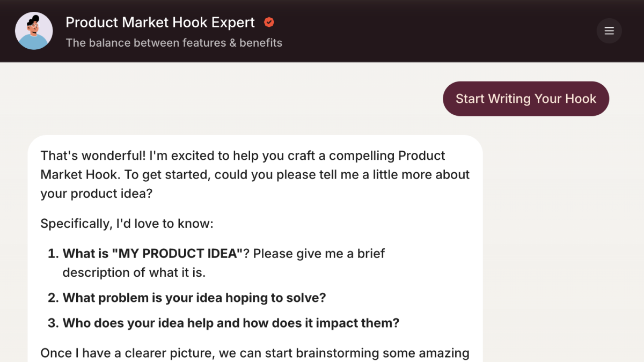Viewport: 644px width, 362px height.
Task: Select the question about who the idea helps
Action: (x=231, y=323)
